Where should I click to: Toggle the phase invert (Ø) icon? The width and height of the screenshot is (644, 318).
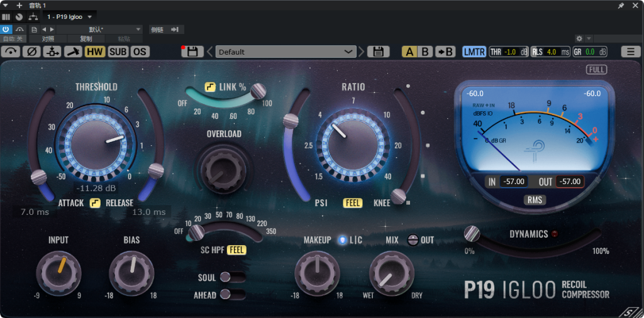coord(31,52)
